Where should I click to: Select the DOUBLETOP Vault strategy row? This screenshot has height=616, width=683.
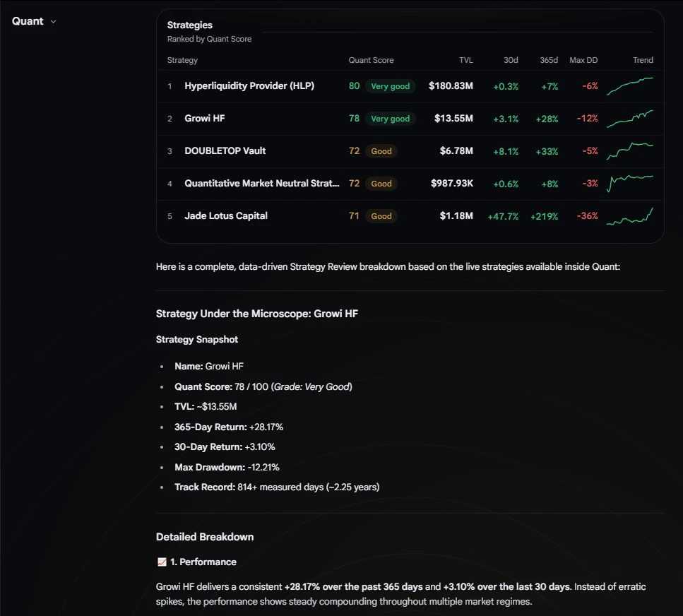pyautogui.click(x=410, y=151)
